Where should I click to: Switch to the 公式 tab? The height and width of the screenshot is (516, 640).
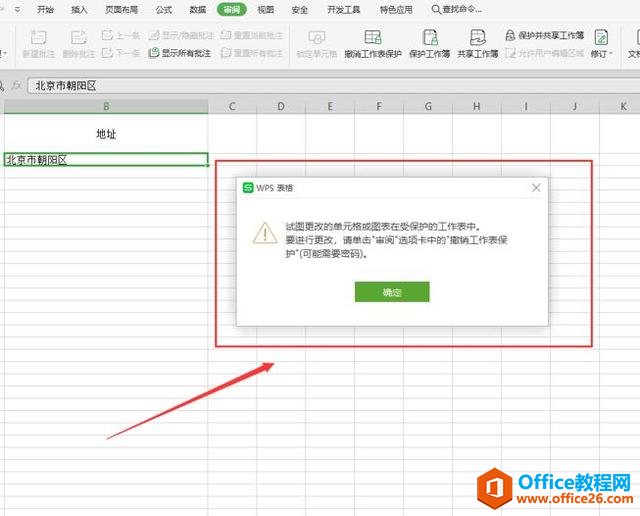[164, 9]
